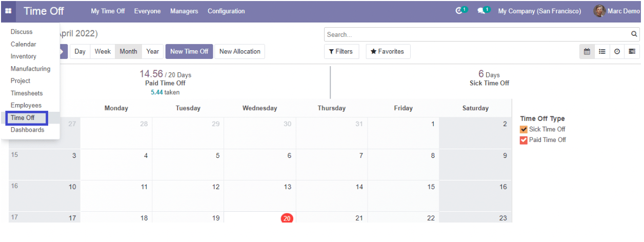Click the New Allocation button

[x=240, y=51]
